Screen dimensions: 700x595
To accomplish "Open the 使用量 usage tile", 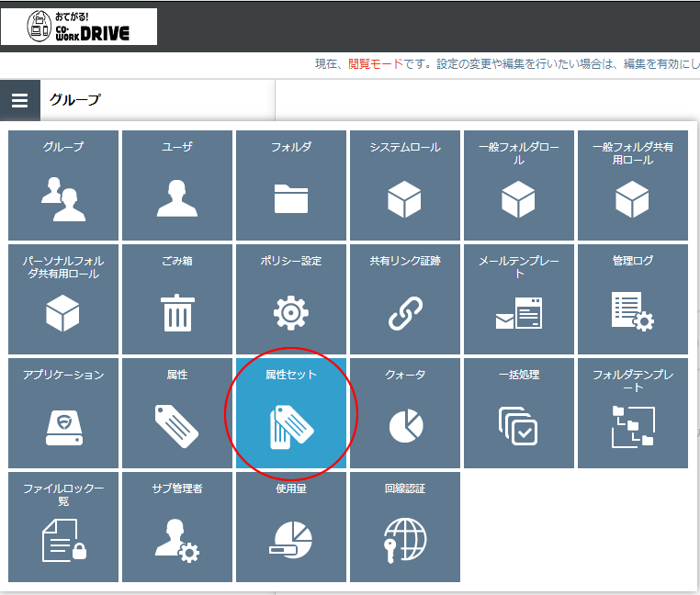I will pos(291,527).
